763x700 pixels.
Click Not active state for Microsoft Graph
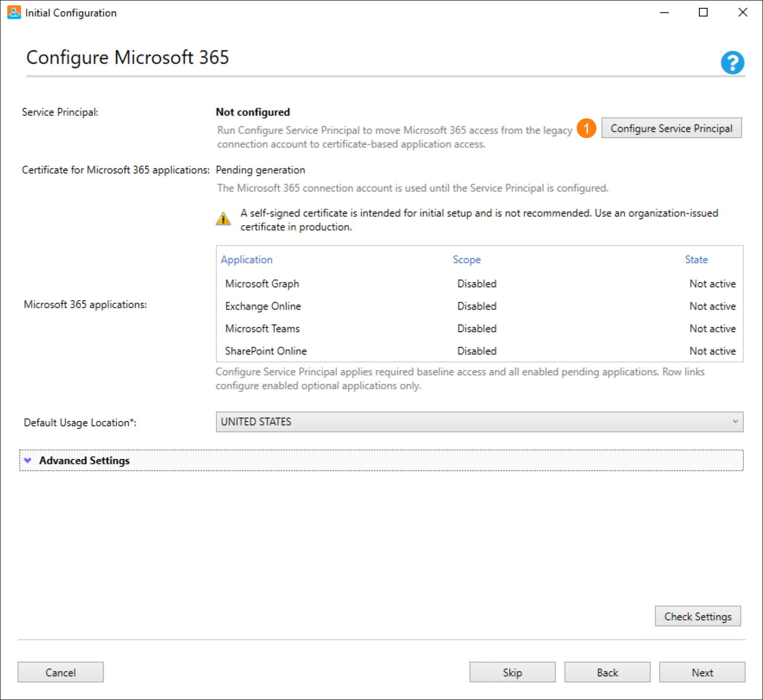713,284
